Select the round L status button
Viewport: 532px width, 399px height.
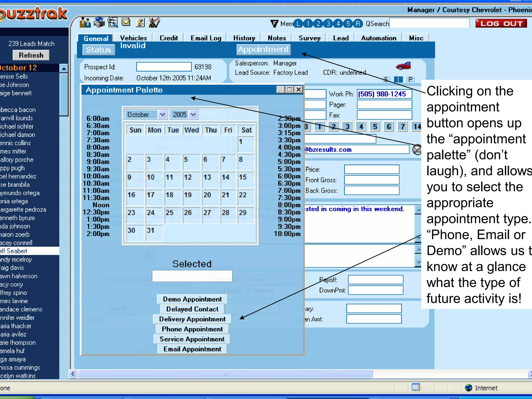298,24
